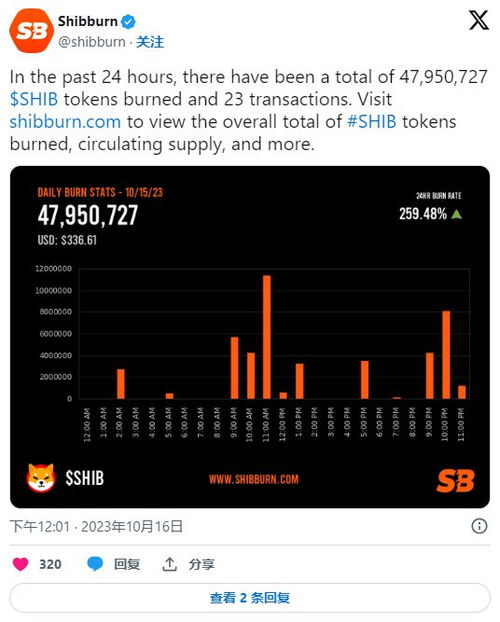The width and height of the screenshot is (500, 622).
Task: Click the Shibburn SB profile avatar
Action: (x=32, y=31)
